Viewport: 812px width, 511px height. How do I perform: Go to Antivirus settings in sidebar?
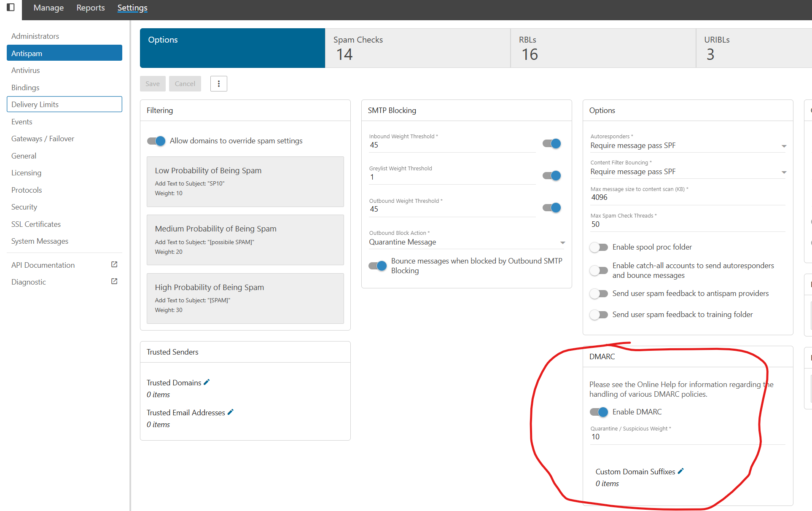tap(26, 70)
